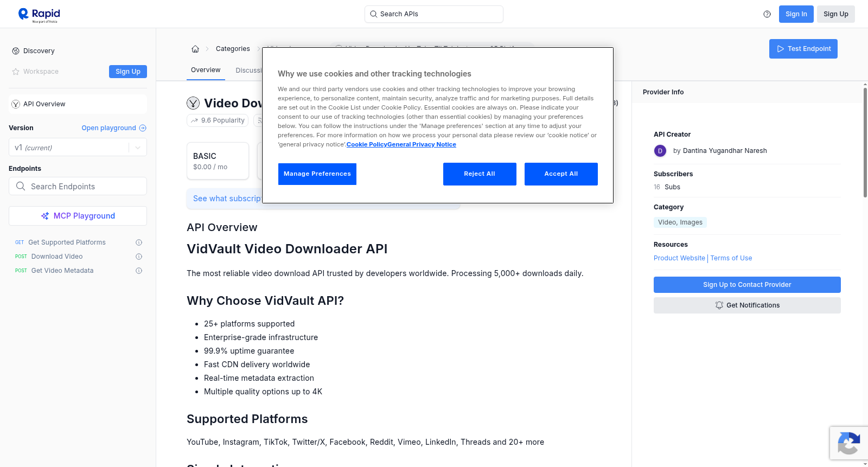Click Sign In in the header

[796, 14]
